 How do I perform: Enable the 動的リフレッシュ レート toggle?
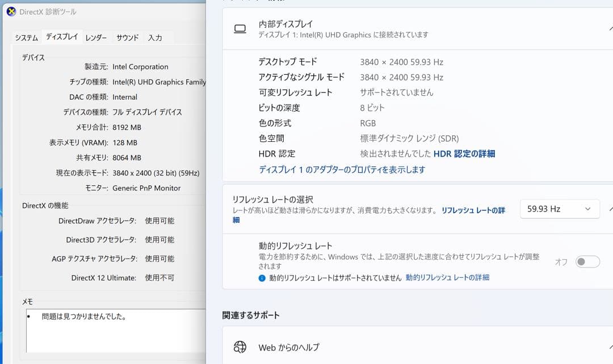(x=587, y=261)
